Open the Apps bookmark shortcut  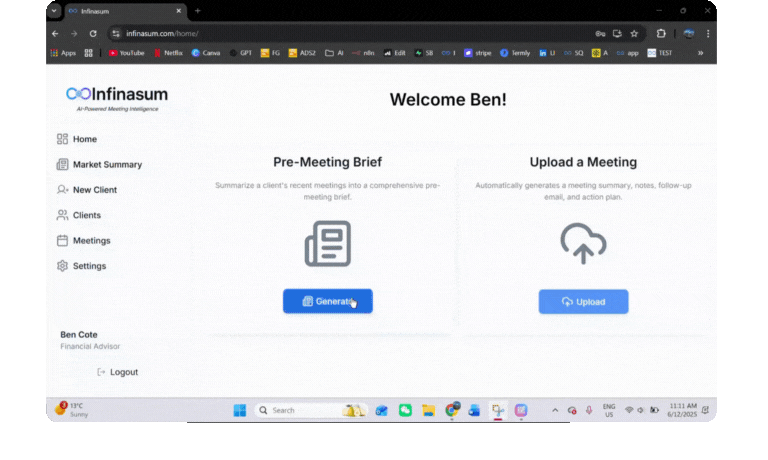63,53
